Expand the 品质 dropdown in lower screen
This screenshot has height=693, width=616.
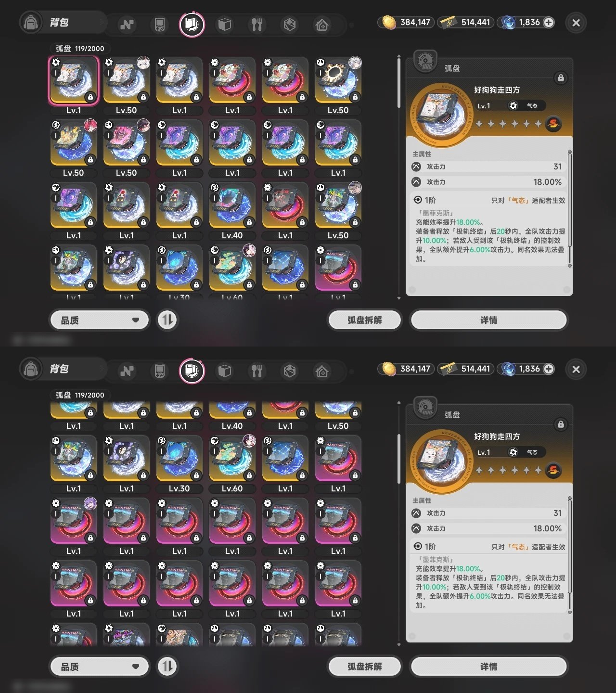click(x=100, y=667)
